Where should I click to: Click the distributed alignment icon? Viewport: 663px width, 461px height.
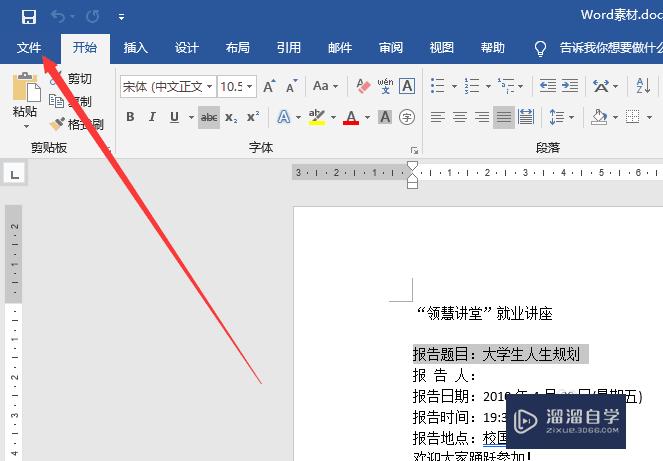coord(526,117)
